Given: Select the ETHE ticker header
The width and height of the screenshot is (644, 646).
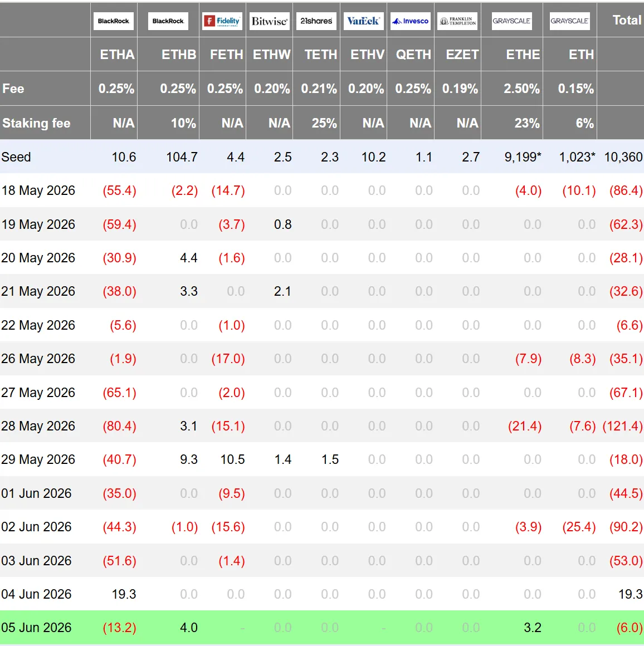Looking at the screenshot, I should (523, 55).
